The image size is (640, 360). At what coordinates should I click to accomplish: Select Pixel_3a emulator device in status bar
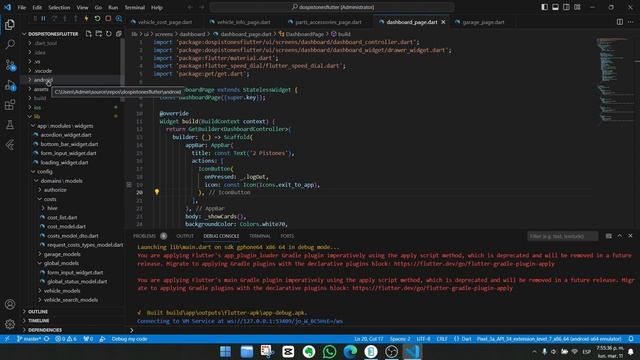pyautogui.click(x=549, y=339)
